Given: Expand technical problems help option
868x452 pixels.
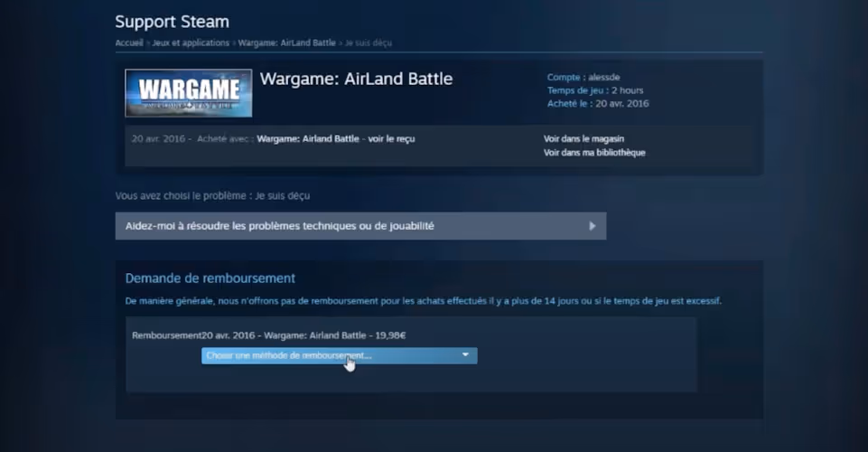Looking at the screenshot, I should (360, 226).
